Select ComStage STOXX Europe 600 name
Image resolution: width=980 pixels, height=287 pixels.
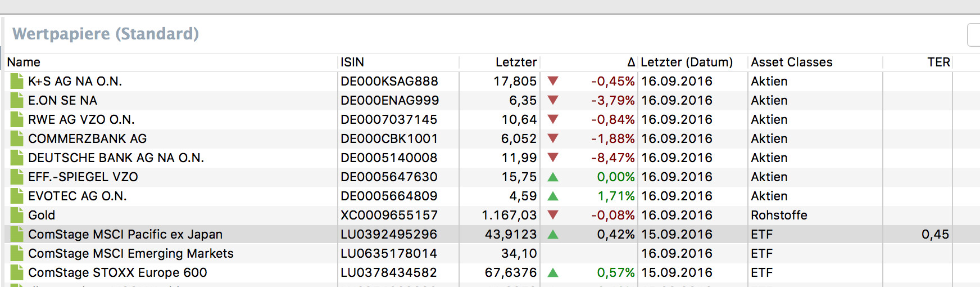tap(117, 272)
